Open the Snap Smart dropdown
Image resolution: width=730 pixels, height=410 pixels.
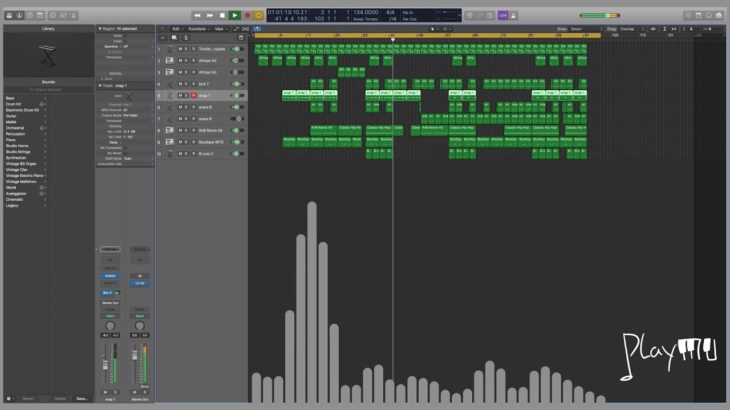click(586, 29)
